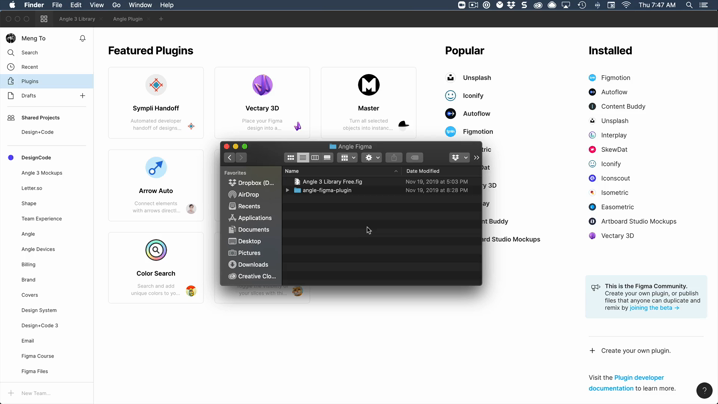Open the Dropbox toolbar dropdown
718x404 pixels.
click(x=458, y=158)
